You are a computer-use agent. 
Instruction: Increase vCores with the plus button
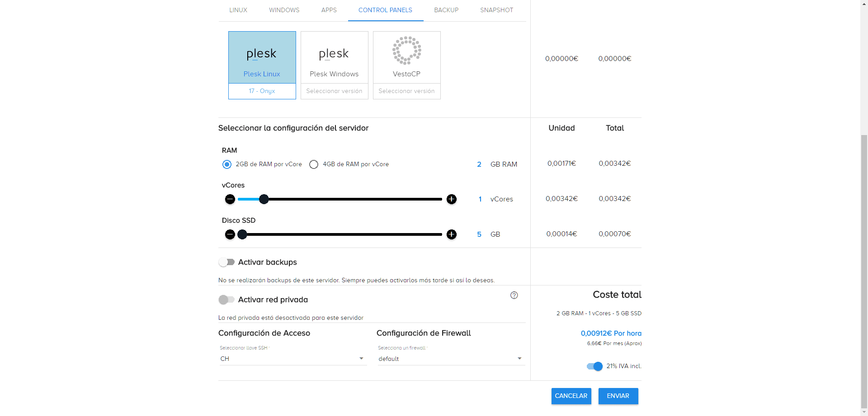[451, 199]
